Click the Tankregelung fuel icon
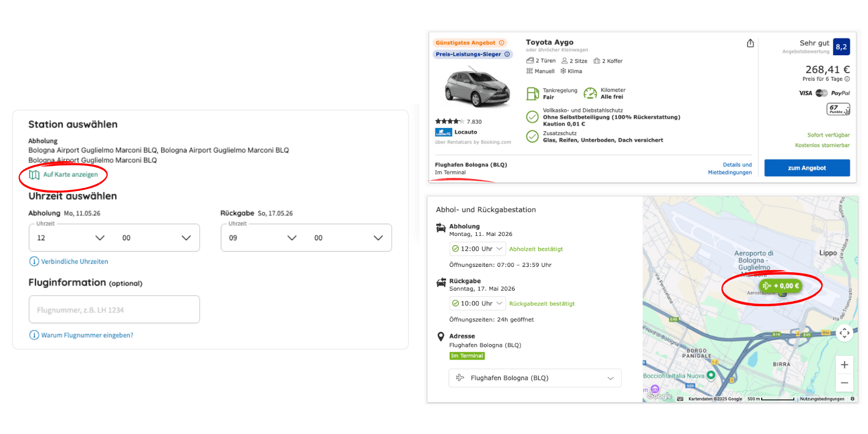Screen dimensions: 868x434 (x=533, y=94)
